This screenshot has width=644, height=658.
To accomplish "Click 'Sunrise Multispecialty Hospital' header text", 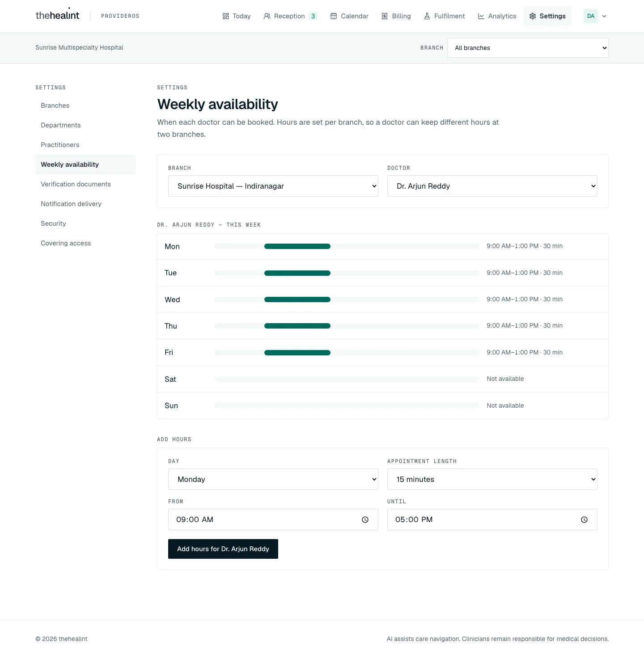I will point(79,47).
